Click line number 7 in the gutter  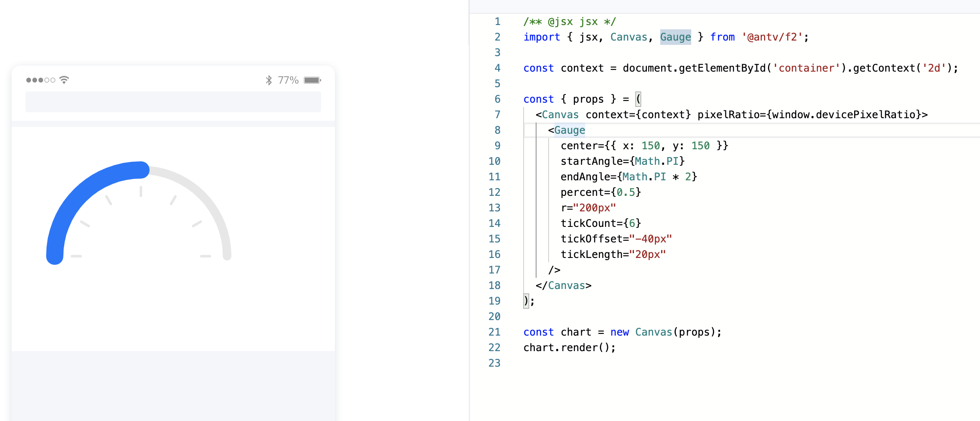tap(497, 115)
